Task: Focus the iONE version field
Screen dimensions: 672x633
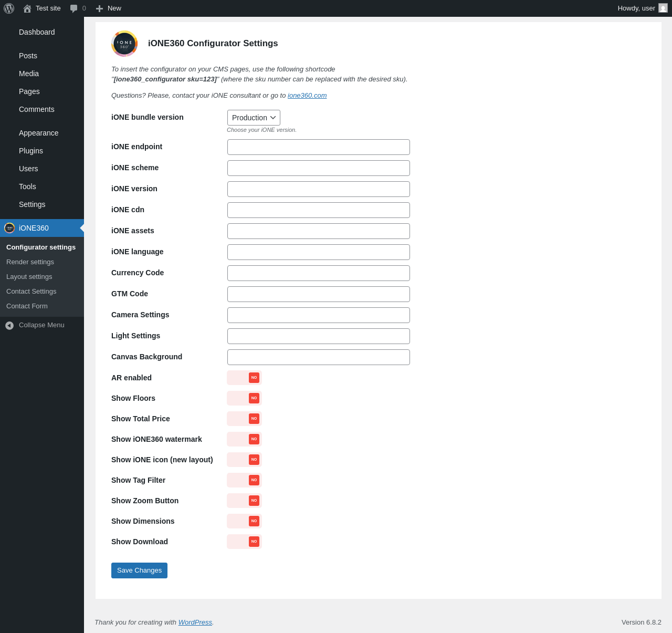Action: pos(319,189)
